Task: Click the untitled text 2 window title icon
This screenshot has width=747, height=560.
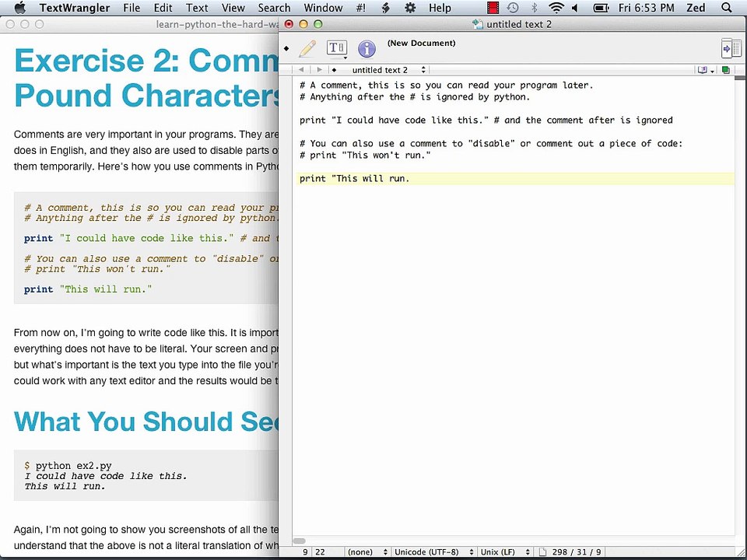Action: pos(477,24)
